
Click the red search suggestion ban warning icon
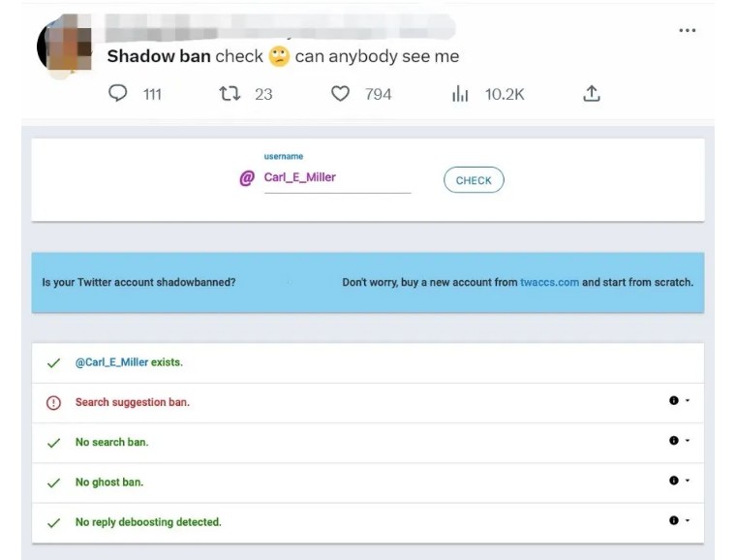tap(53, 402)
